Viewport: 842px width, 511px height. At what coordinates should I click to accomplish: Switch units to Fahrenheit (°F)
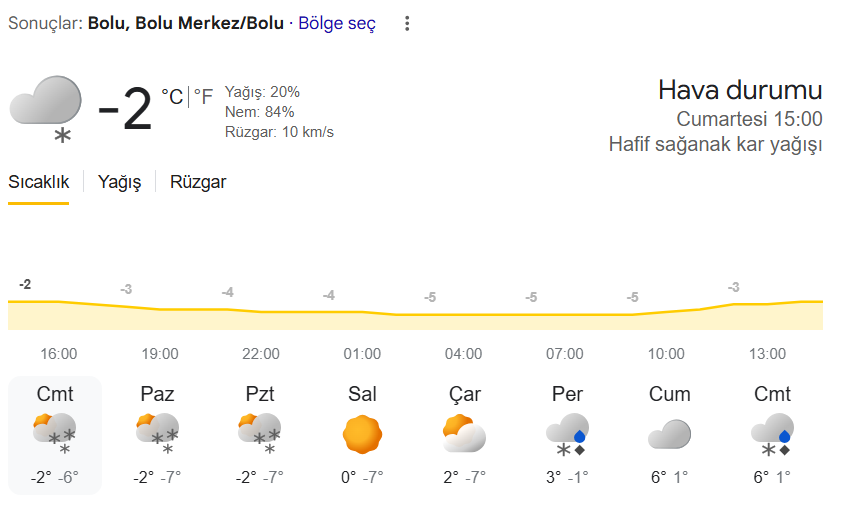click(203, 97)
